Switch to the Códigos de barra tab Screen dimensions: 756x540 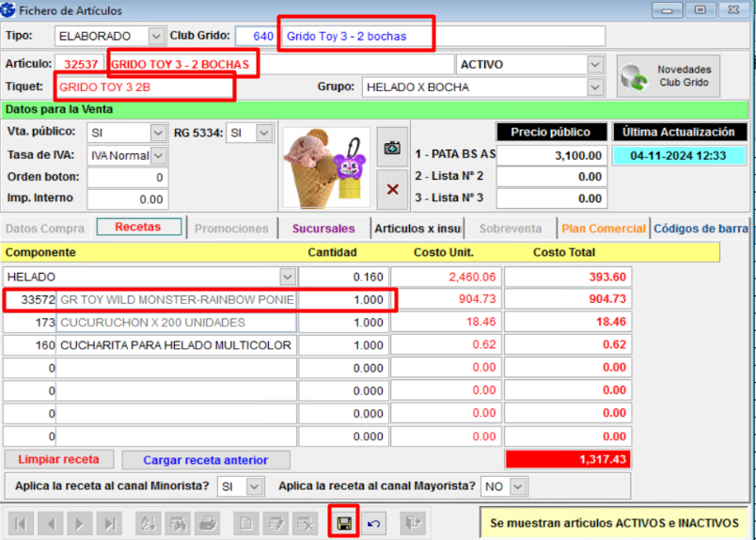701,229
